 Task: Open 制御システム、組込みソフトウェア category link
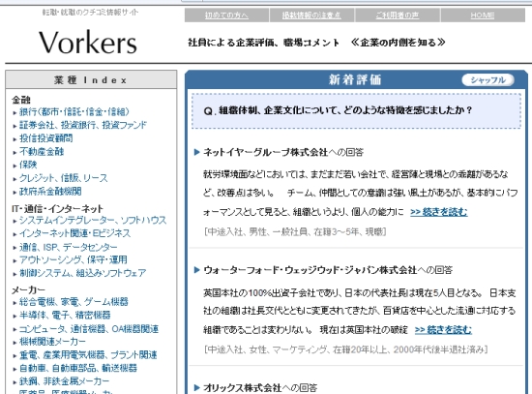click(x=83, y=273)
